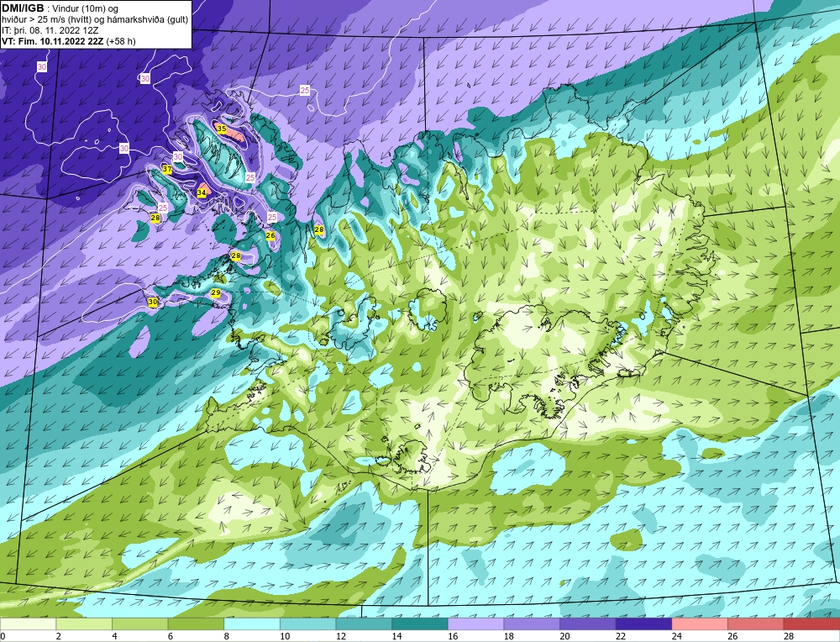Choose the dark indigo 22–24 m/s legend swatch
Viewport: 840px width, 642px height.
[644, 624]
